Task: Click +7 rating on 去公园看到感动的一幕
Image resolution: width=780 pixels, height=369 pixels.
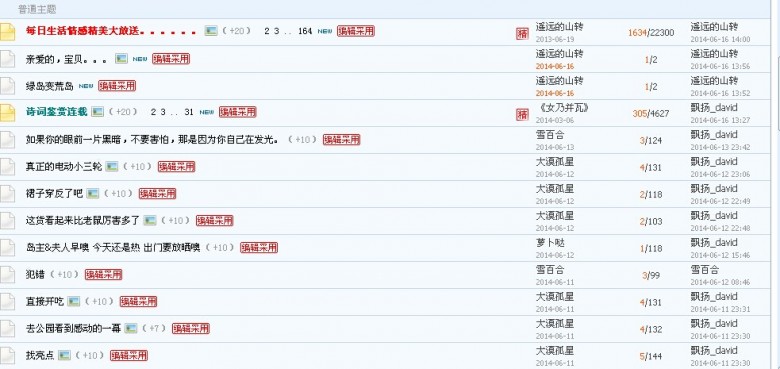Action: pyautogui.click(x=154, y=328)
